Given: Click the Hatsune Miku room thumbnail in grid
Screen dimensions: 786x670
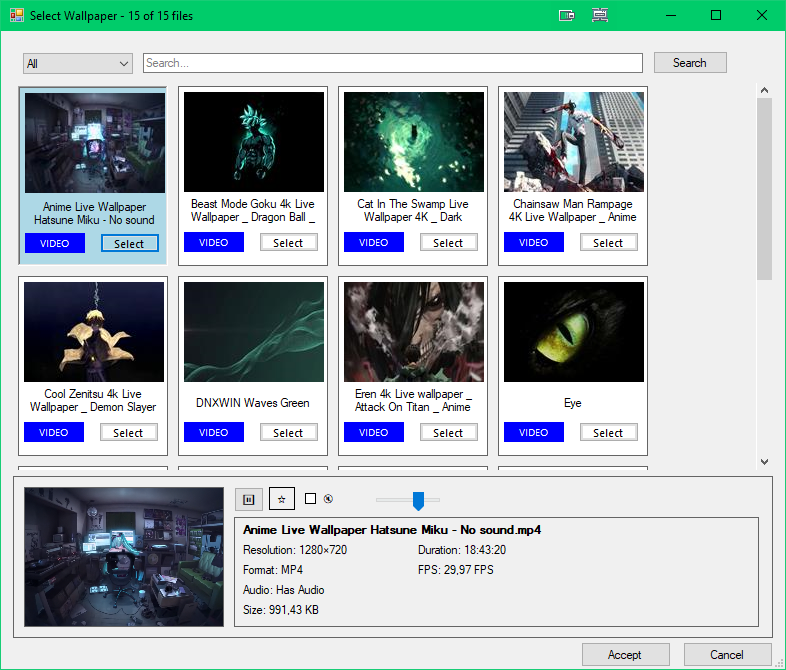Looking at the screenshot, I should 95,143.
